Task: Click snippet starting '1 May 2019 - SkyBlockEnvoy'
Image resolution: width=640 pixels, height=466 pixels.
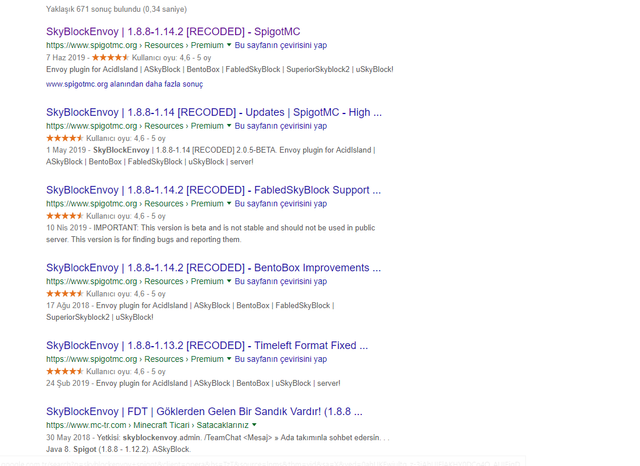Action: [x=211, y=156]
